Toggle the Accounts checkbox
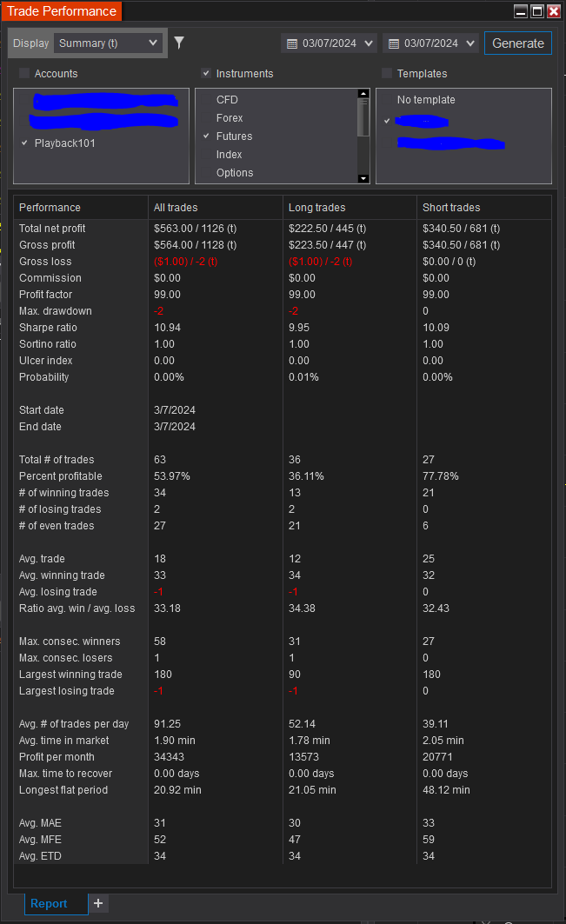566x924 pixels. tap(24, 74)
